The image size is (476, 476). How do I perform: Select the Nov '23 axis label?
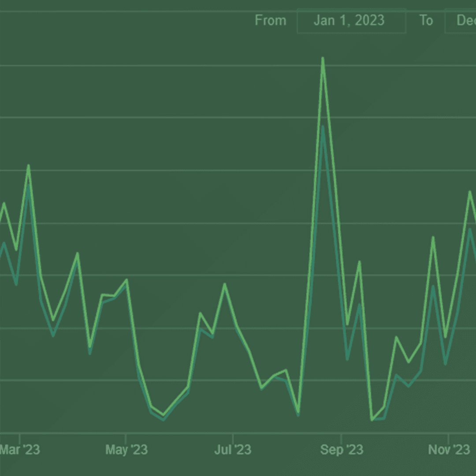[x=449, y=450]
